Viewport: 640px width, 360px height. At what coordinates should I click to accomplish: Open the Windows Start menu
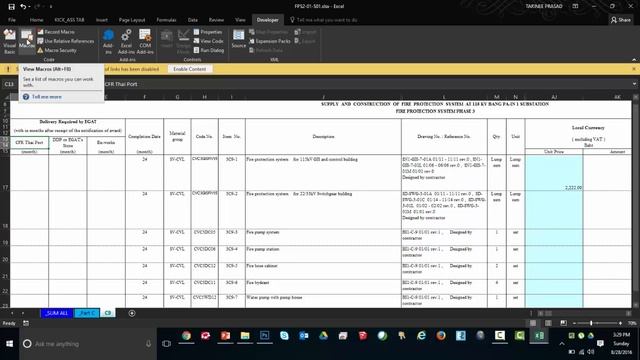[9, 344]
